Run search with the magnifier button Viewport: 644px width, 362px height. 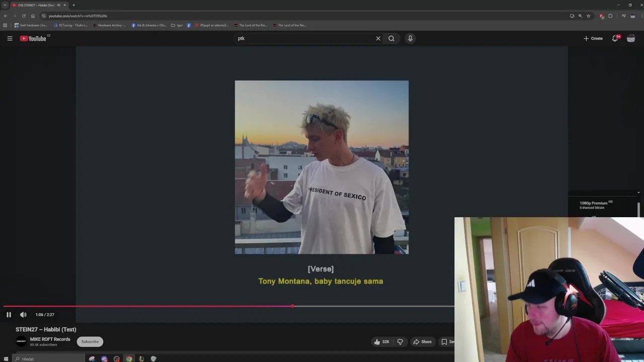(x=391, y=38)
